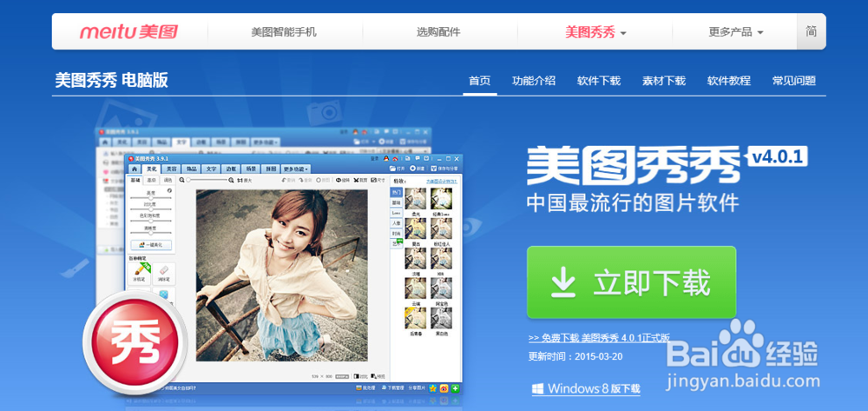Select the 文字 tab in back app window
868x411 pixels.
[x=181, y=142]
